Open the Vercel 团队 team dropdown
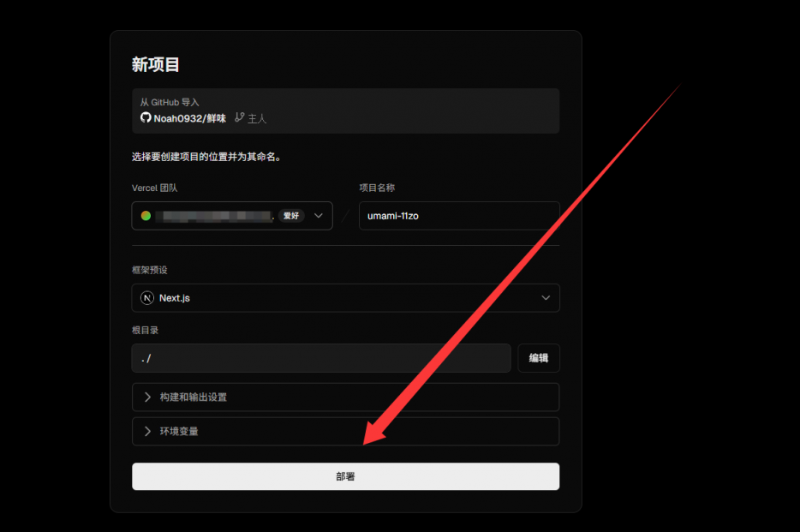 point(232,216)
